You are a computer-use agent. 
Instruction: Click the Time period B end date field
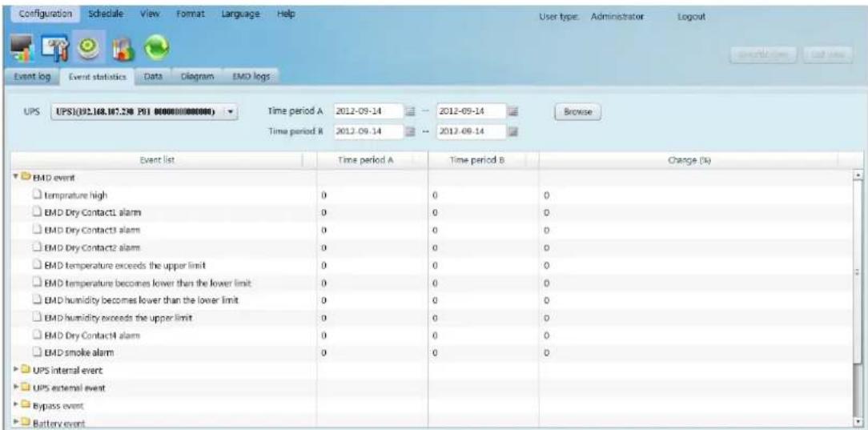click(471, 131)
